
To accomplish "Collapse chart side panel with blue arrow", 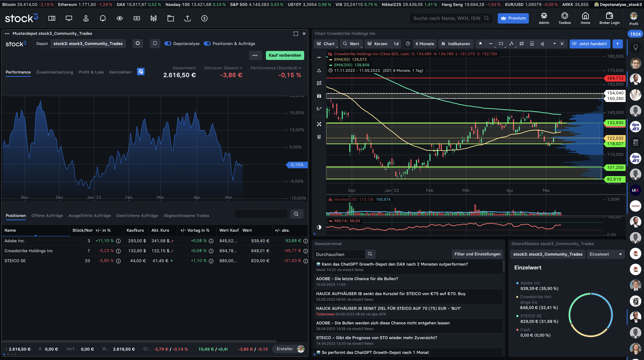I will [618, 44].
